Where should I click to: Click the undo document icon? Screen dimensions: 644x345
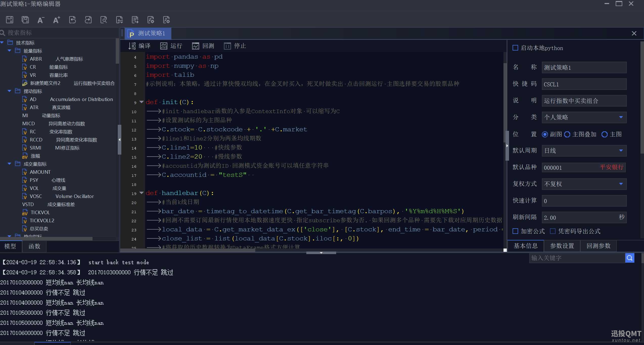(73, 20)
